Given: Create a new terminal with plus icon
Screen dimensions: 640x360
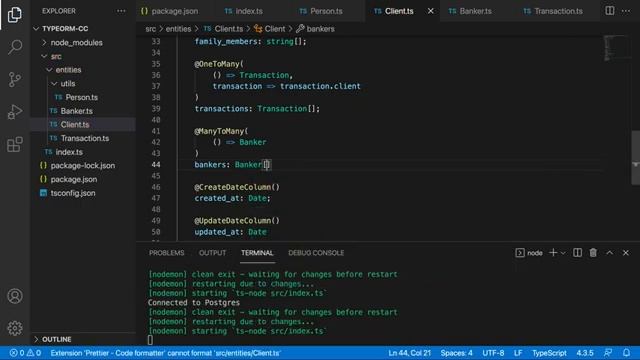Looking at the screenshot, I should tap(553, 253).
